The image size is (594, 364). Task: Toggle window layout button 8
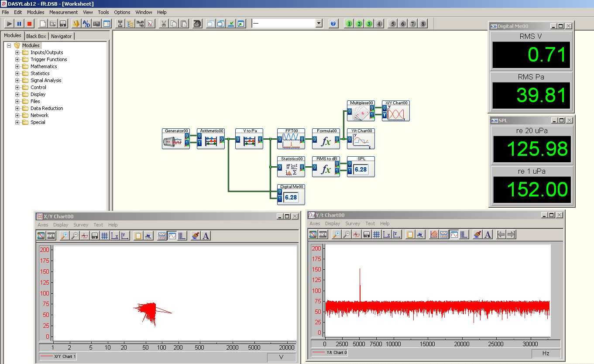pyautogui.click(x=422, y=24)
